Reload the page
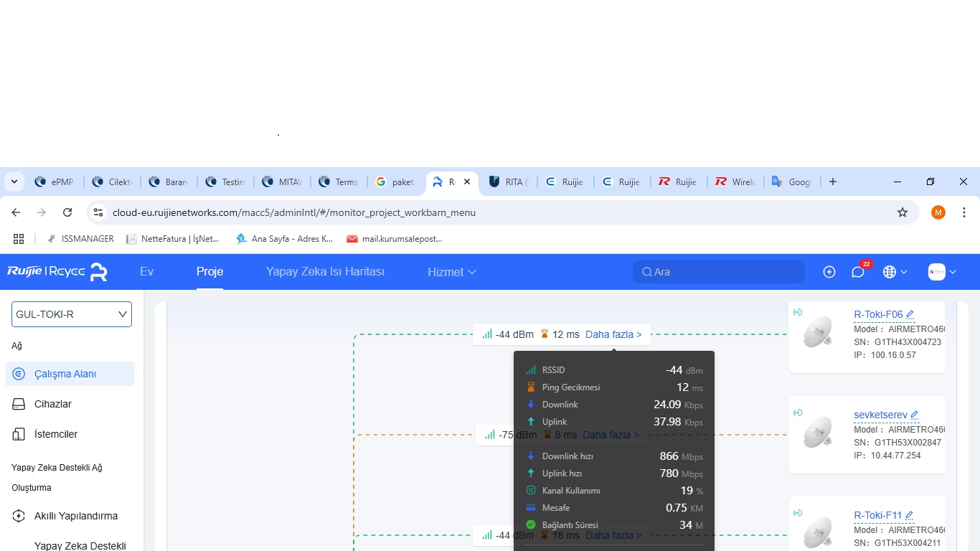The height and width of the screenshot is (551, 980). [x=67, y=212]
